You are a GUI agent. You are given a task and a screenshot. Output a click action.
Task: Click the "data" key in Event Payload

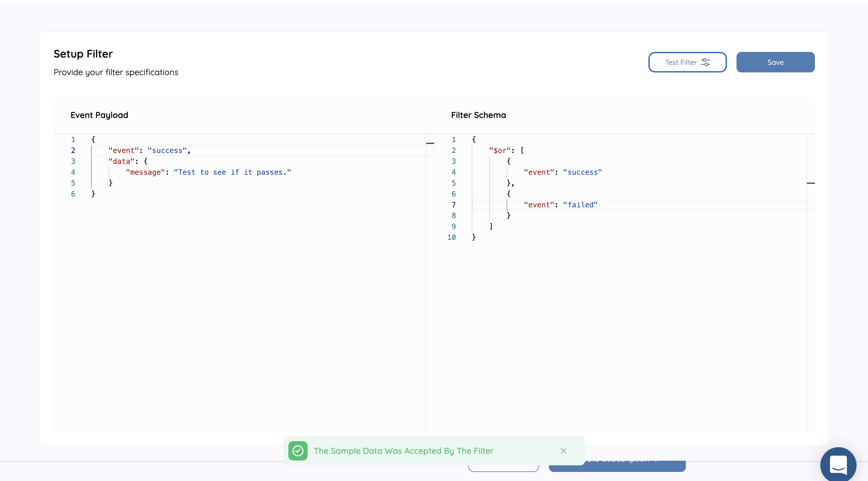coord(121,161)
